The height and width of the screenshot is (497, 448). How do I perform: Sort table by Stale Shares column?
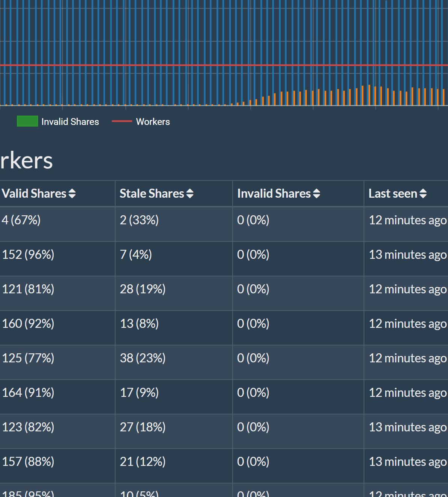click(x=190, y=194)
